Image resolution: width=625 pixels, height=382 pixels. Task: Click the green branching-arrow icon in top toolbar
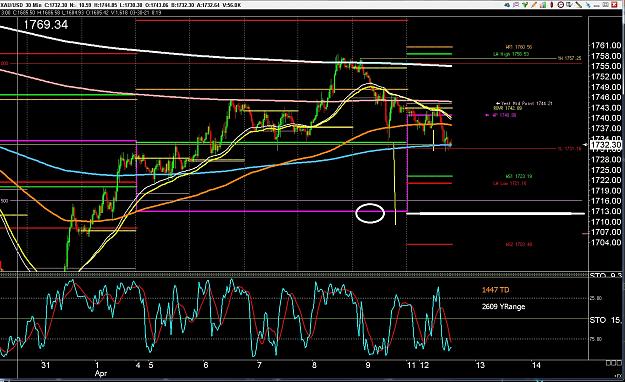click(x=525, y=5)
